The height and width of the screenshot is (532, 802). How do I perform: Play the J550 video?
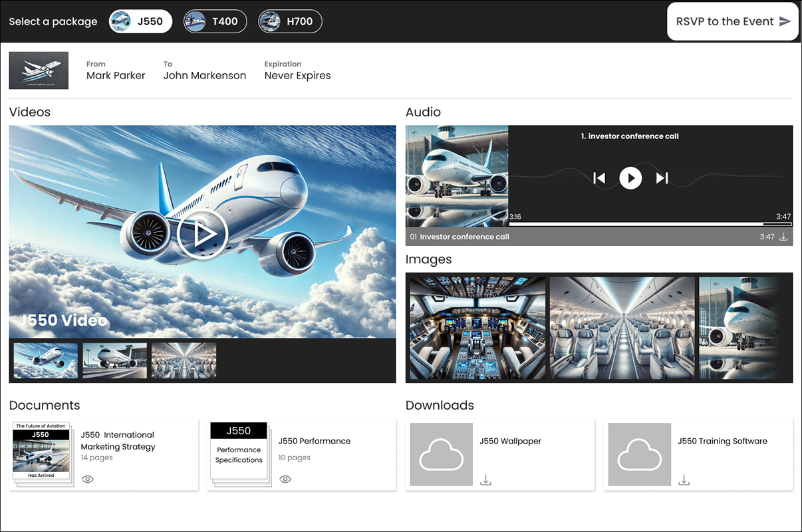point(203,233)
